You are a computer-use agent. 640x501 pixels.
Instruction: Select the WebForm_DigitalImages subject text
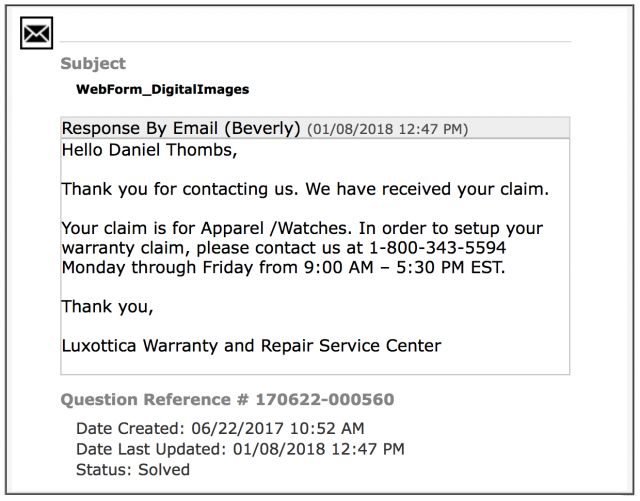pyautogui.click(x=162, y=89)
